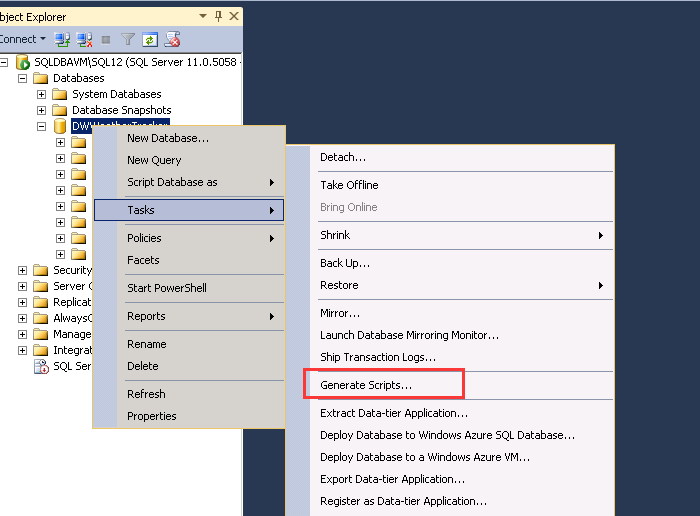Select Mirror... in Tasks submenu
The height and width of the screenshot is (516, 700).
coord(450,313)
